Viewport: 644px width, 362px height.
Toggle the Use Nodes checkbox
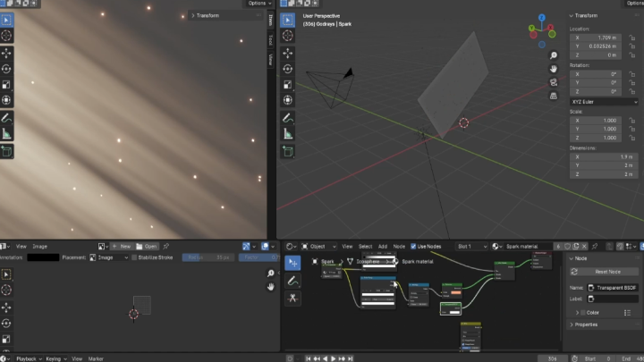(413, 247)
